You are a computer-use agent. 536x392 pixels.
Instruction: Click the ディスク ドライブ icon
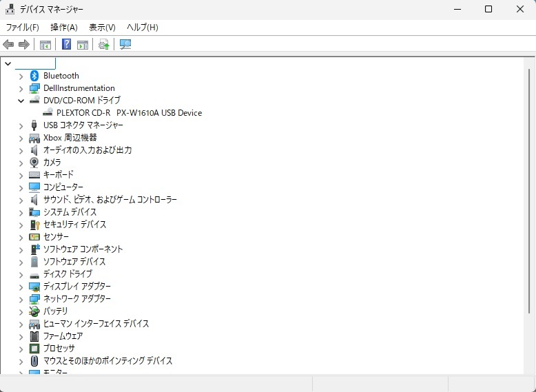[34, 275]
